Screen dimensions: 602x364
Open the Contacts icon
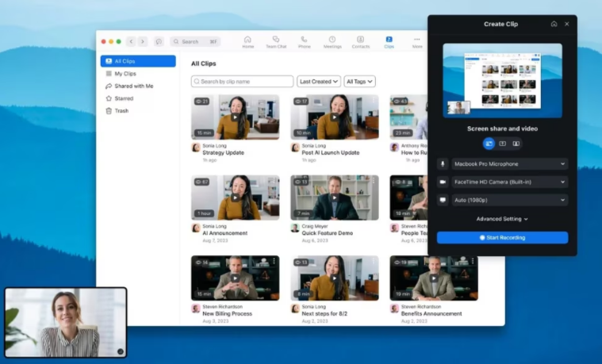[x=360, y=41]
